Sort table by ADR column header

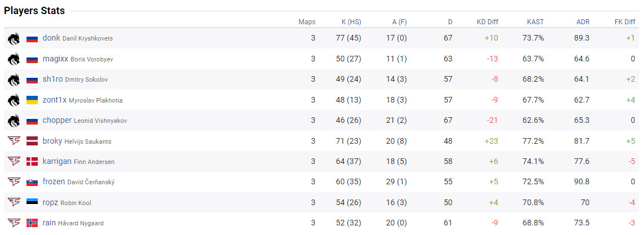pyautogui.click(x=583, y=22)
